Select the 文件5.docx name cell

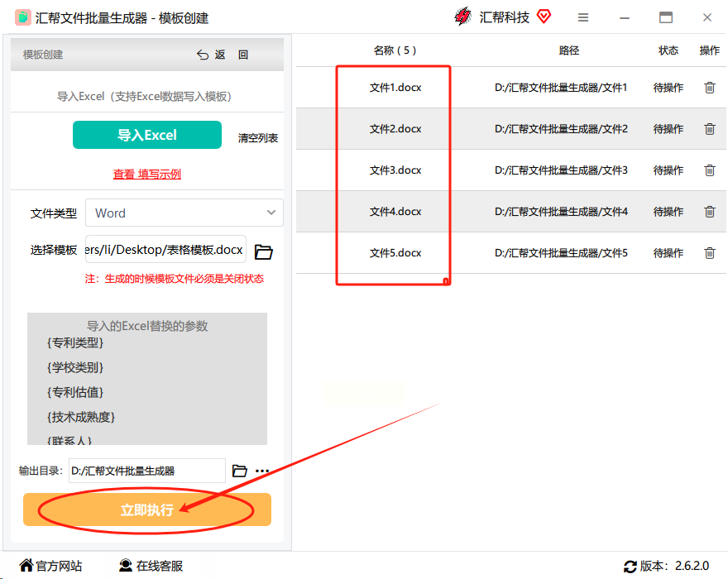click(395, 252)
